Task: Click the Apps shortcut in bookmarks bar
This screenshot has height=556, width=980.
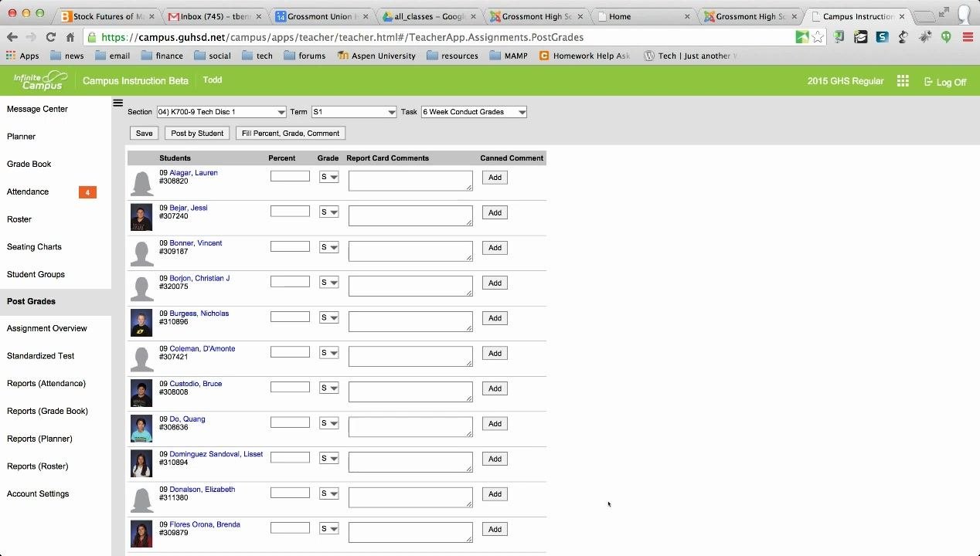Action: click(x=22, y=56)
